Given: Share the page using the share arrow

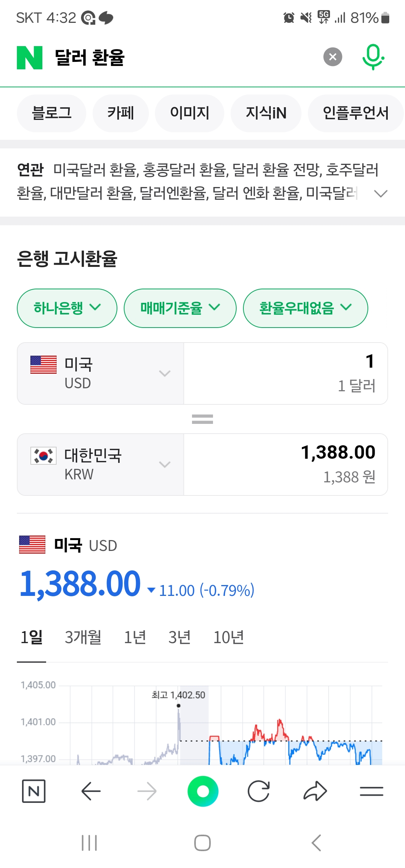Looking at the screenshot, I should (x=315, y=791).
